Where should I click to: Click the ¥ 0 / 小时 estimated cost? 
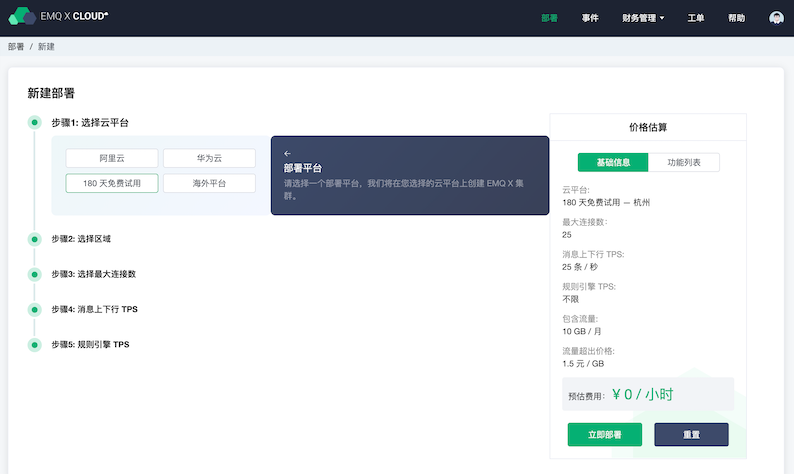point(643,394)
